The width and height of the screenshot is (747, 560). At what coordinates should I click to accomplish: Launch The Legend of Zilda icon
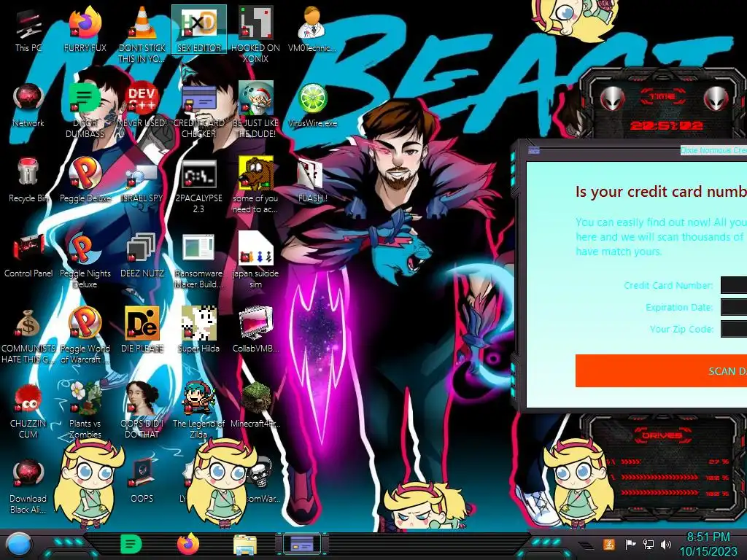pyautogui.click(x=198, y=411)
